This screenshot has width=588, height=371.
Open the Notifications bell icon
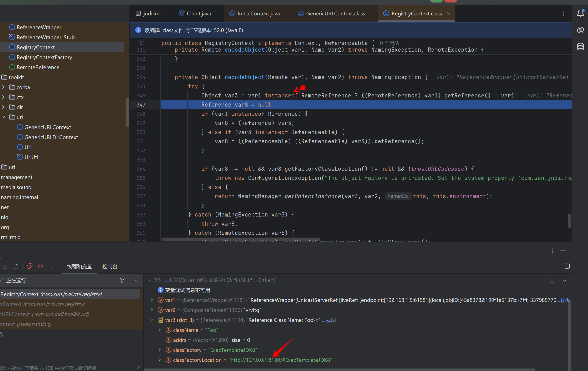[x=580, y=13]
